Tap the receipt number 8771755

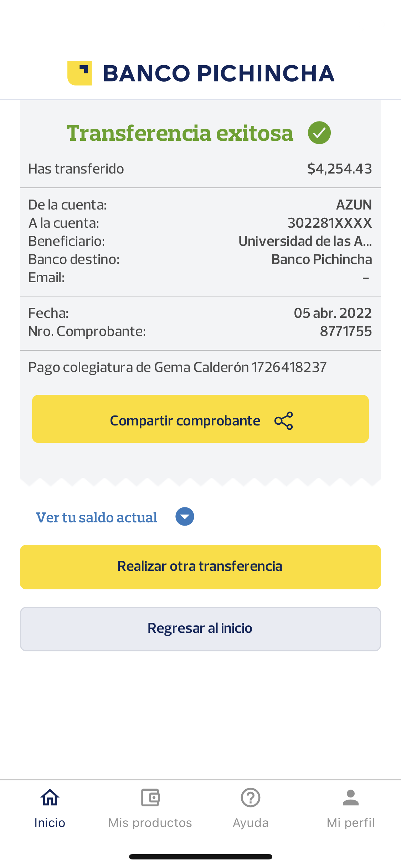(346, 331)
